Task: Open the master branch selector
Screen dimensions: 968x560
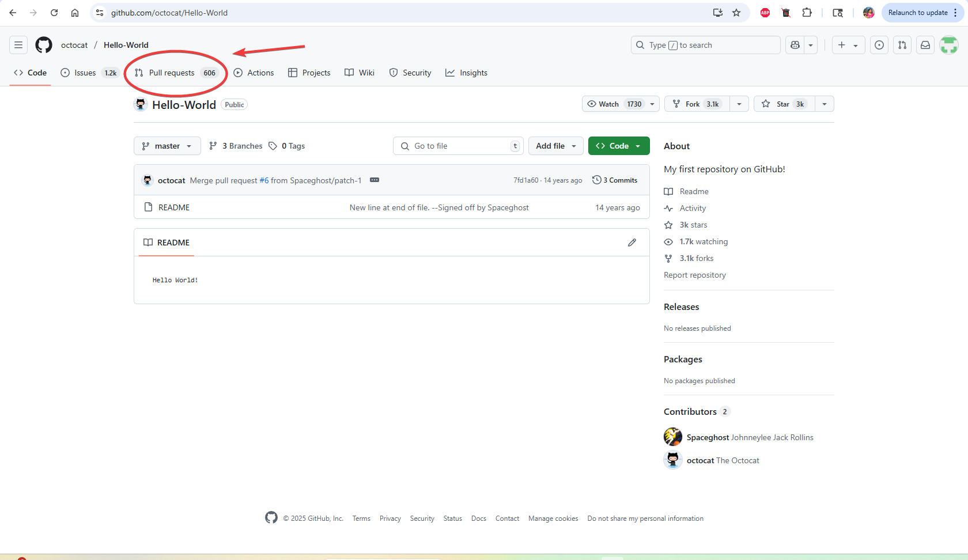Action: (x=167, y=146)
